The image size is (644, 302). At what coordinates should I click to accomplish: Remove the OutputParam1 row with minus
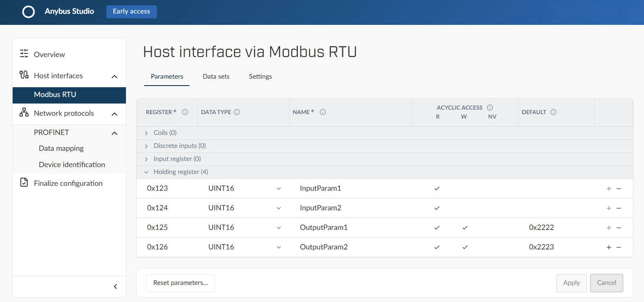[x=619, y=228]
